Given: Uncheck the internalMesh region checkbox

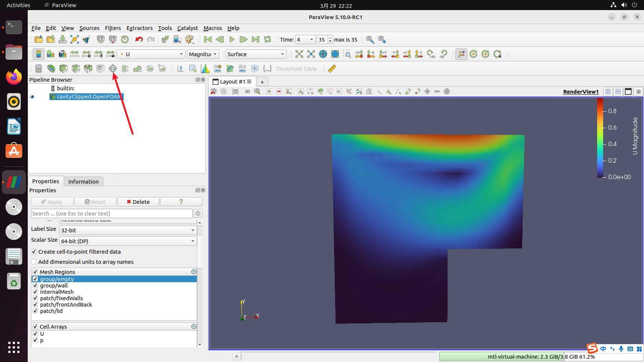Looking at the screenshot, I should [x=35, y=292].
